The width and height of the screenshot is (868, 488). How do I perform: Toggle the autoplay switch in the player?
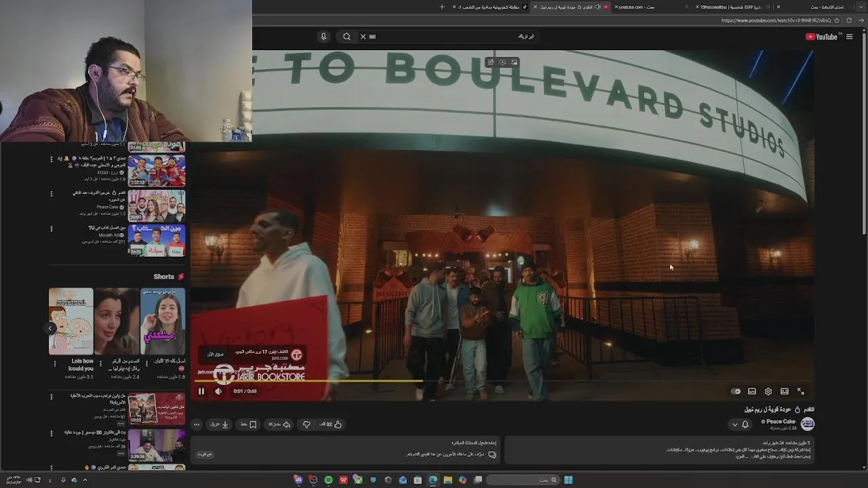click(736, 391)
